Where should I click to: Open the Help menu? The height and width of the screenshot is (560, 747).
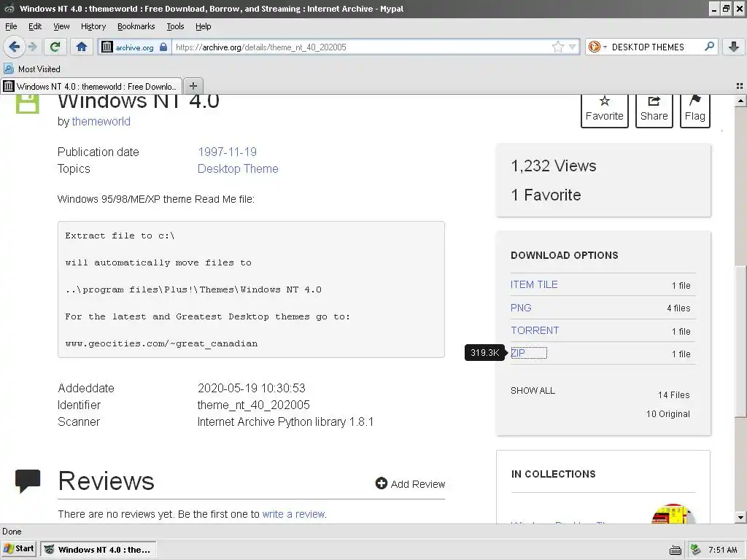point(204,26)
